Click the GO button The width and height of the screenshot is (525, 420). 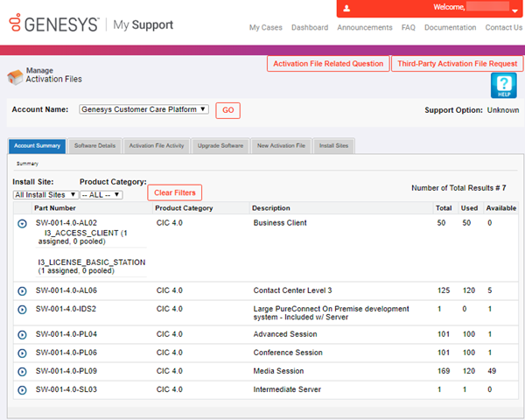click(228, 110)
